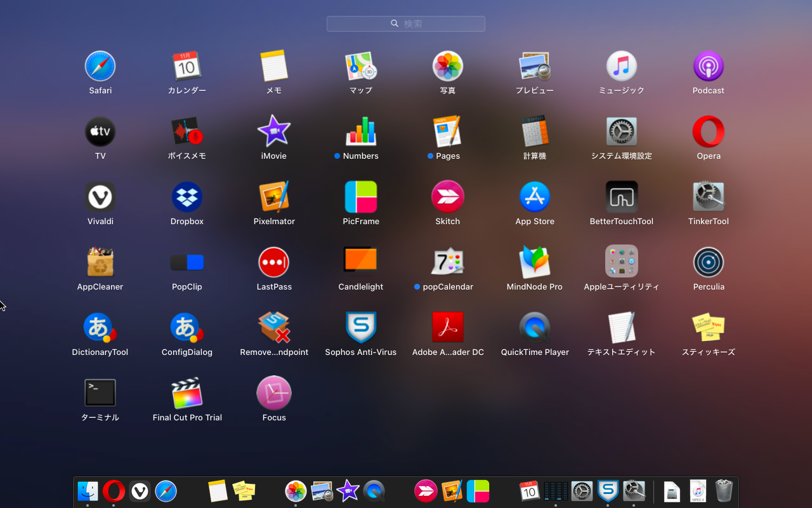Viewport: 812px width, 508px height.
Task: Click the Opera icon in the Dock
Action: (114, 491)
